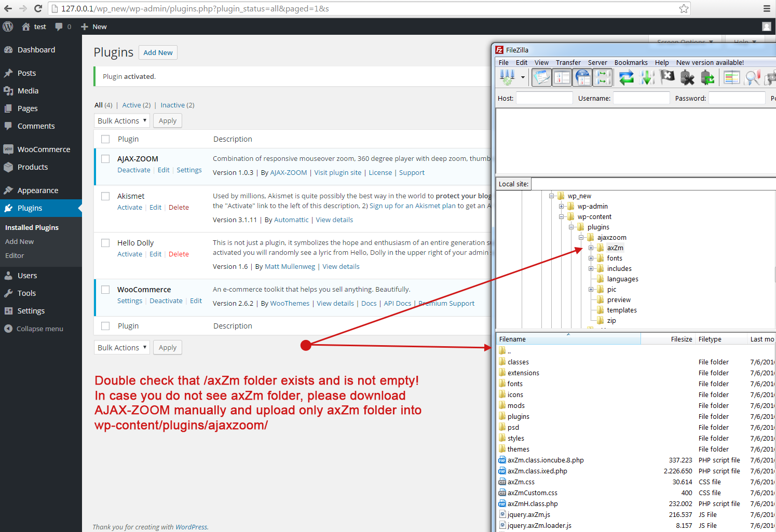
Task: Click FileZilla reconnect to server icon
Action: click(707, 77)
